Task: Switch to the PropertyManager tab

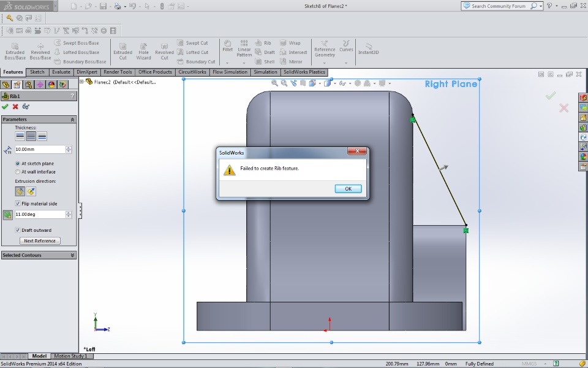Action: pos(17,85)
